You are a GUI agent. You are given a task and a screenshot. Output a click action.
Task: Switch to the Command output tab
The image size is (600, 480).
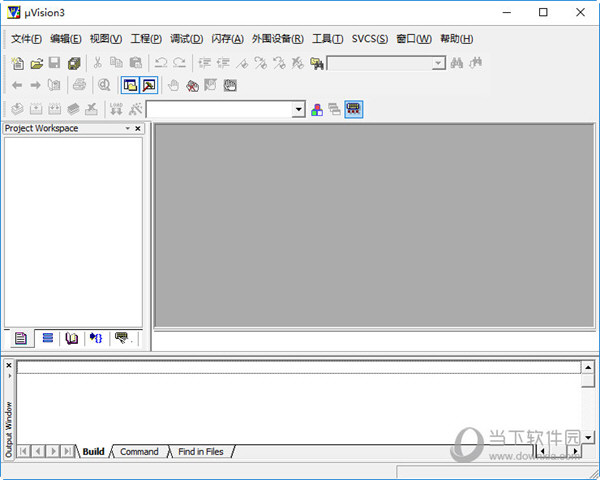(139, 452)
